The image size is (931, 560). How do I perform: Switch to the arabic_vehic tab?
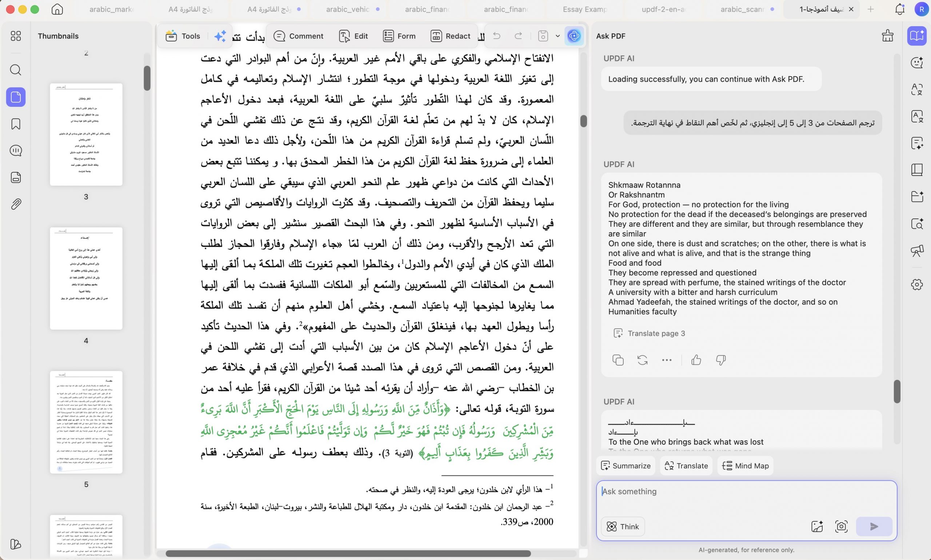(x=348, y=9)
